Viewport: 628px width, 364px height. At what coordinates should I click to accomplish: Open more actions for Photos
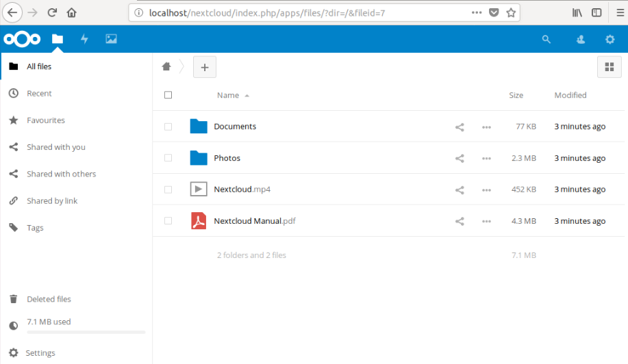click(486, 159)
